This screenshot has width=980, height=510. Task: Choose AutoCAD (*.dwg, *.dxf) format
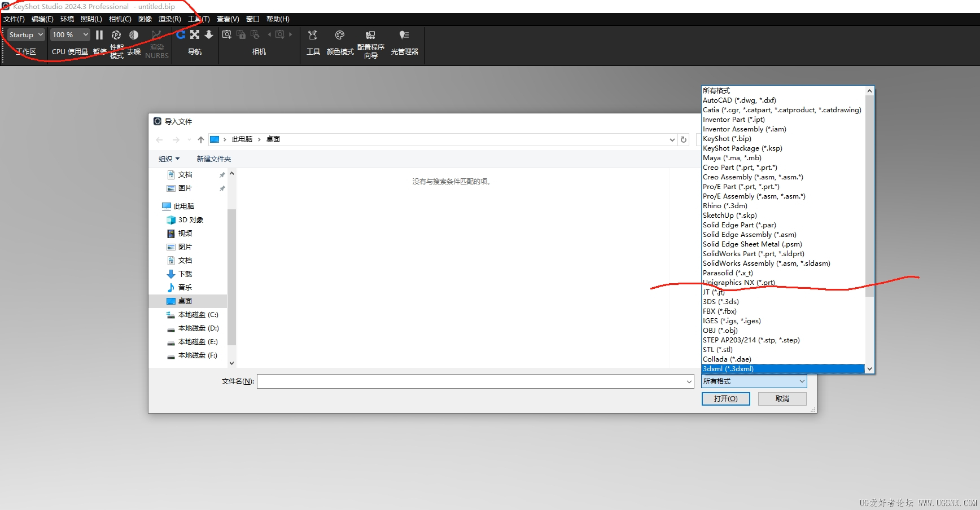point(784,100)
